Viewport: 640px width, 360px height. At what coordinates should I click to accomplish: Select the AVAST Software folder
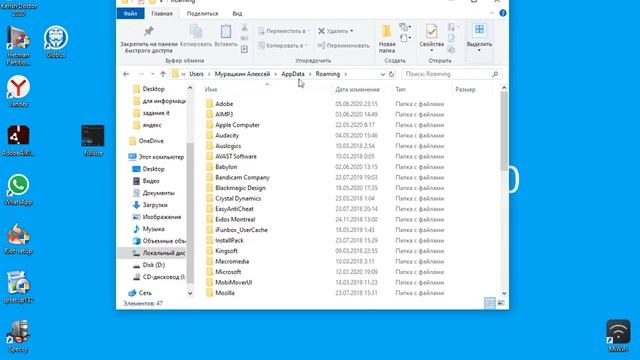pyautogui.click(x=236, y=156)
